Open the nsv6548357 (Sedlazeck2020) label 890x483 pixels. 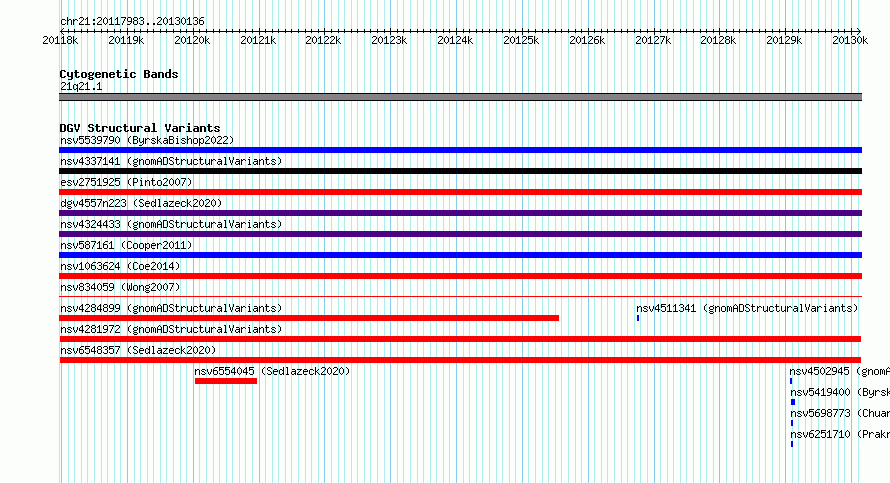click(138, 350)
